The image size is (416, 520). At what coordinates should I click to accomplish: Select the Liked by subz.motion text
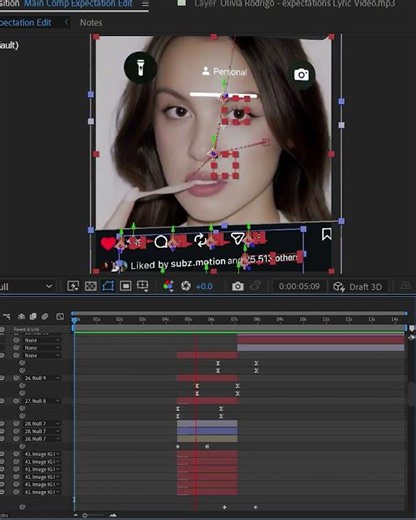(178, 264)
